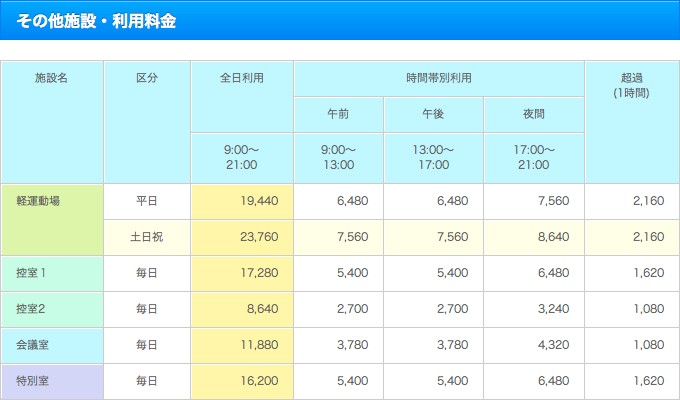
Task: Click 5,400 afternoon price for 控室1
Action: pos(433,273)
